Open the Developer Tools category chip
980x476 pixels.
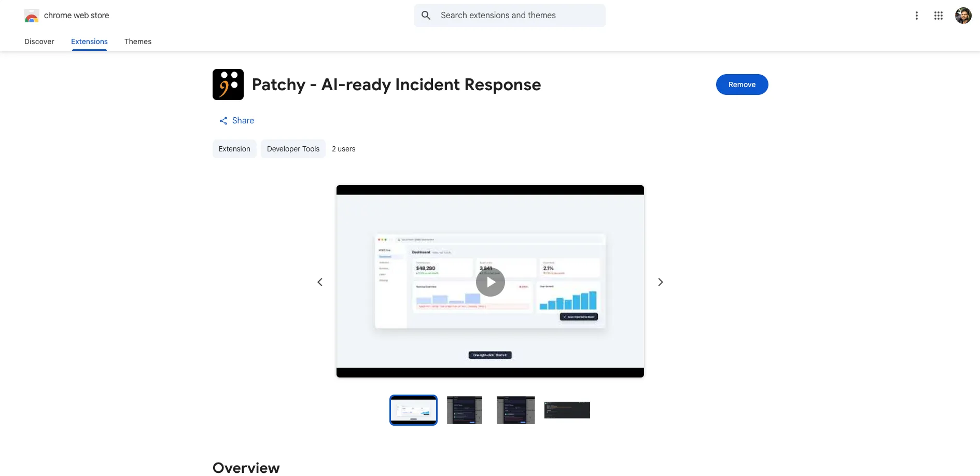293,149
